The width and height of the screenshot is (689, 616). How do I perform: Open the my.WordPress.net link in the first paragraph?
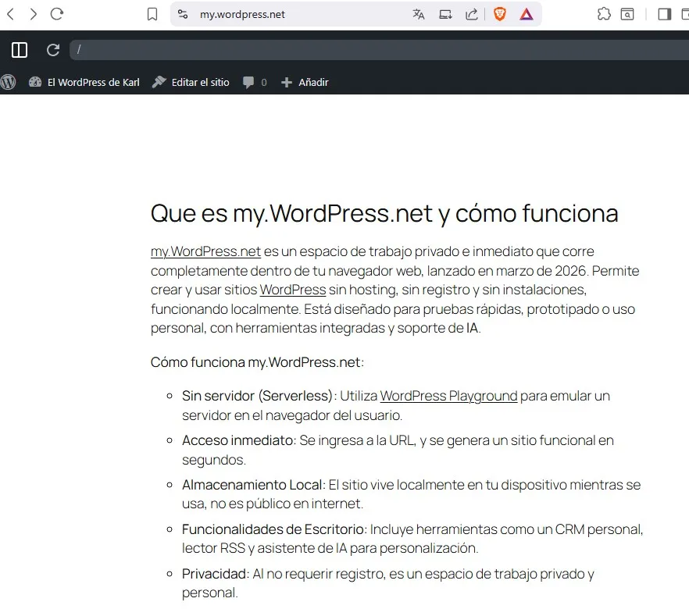tap(205, 251)
